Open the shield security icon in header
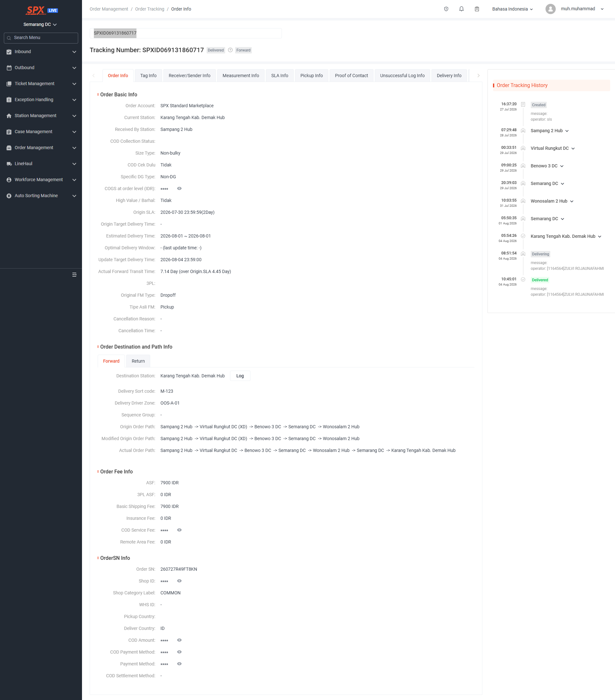 click(x=446, y=9)
